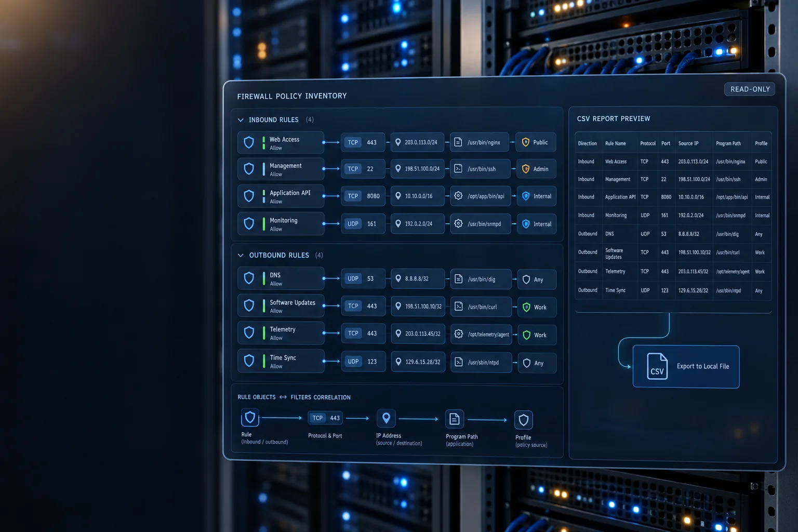Viewport: 798px width, 532px height.
Task: Click location pin beside 203.0.113.0/24
Action: point(398,142)
